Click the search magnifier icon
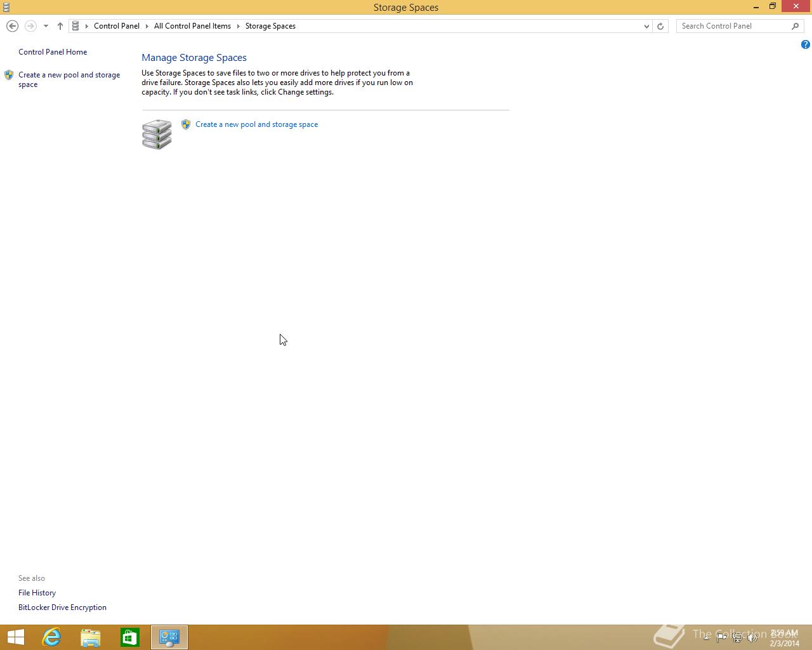This screenshot has width=812, height=650. [796, 26]
